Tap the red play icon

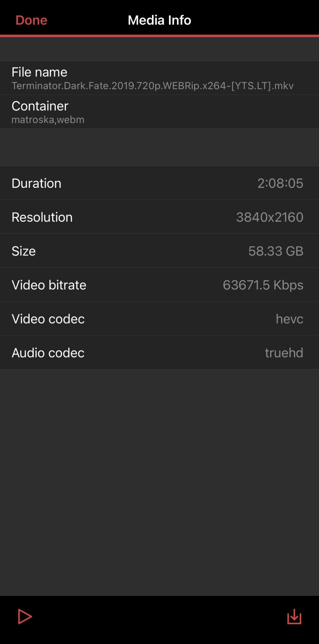[25, 616]
